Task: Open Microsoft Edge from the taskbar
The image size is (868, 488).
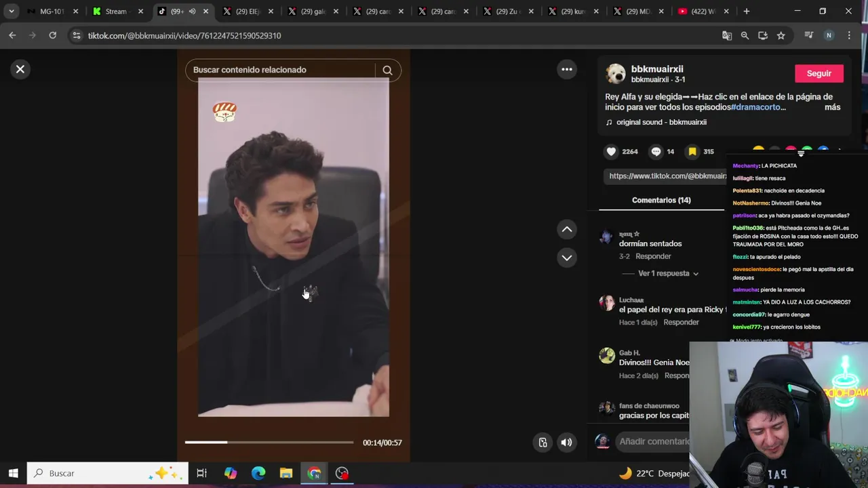Action: [258, 473]
